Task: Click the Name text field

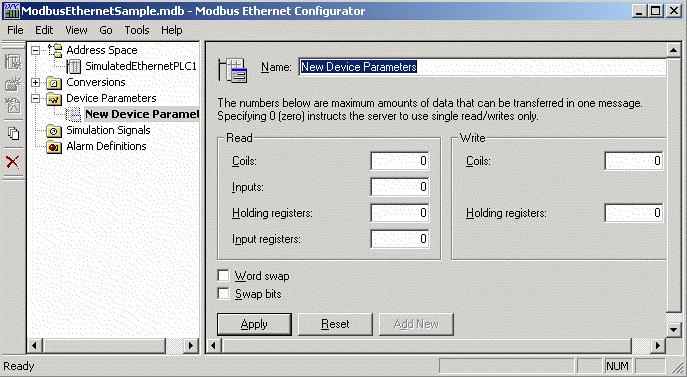Action: pyautogui.click(x=482, y=67)
